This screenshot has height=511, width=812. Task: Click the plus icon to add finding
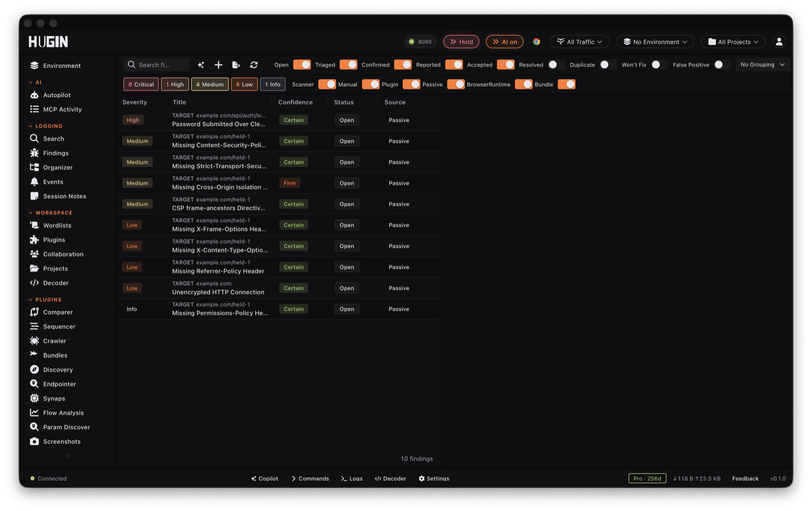click(218, 65)
